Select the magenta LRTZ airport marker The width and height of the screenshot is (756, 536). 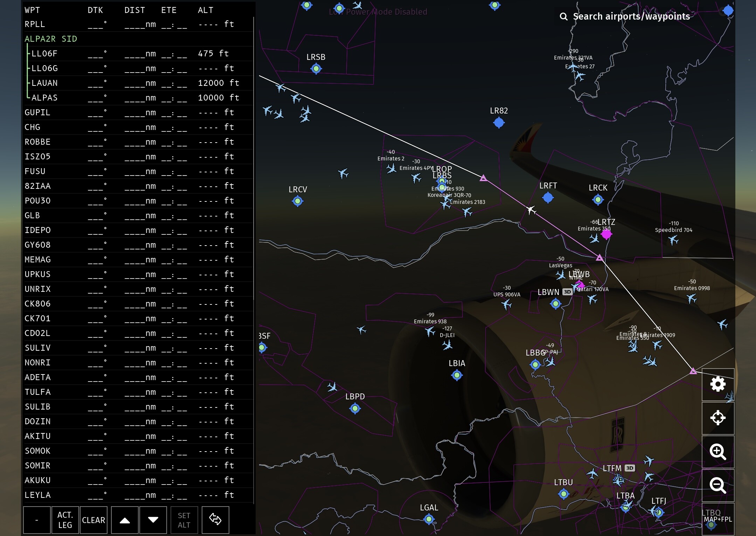tap(606, 234)
